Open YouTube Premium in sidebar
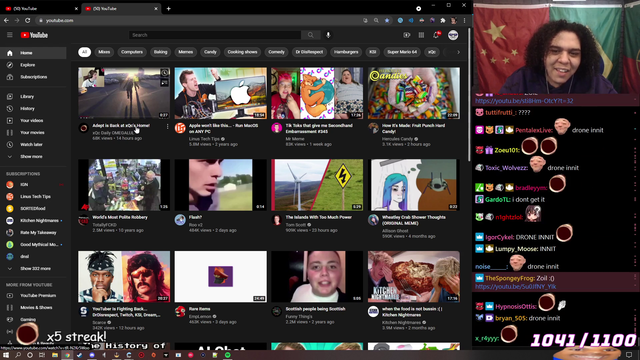The height and width of the screenshot is (360, 640). pos(33,296)
